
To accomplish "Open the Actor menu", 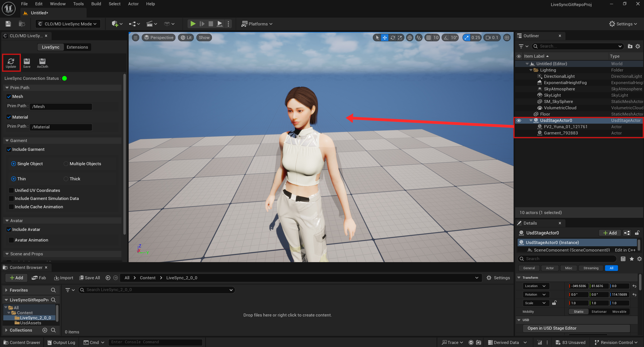I will coord(133,4).
